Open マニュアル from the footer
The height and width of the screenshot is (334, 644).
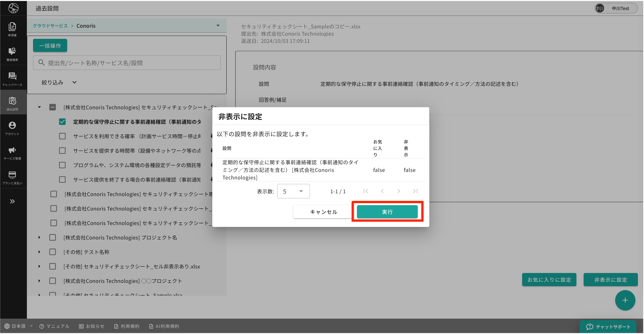(x=54, y=326)
